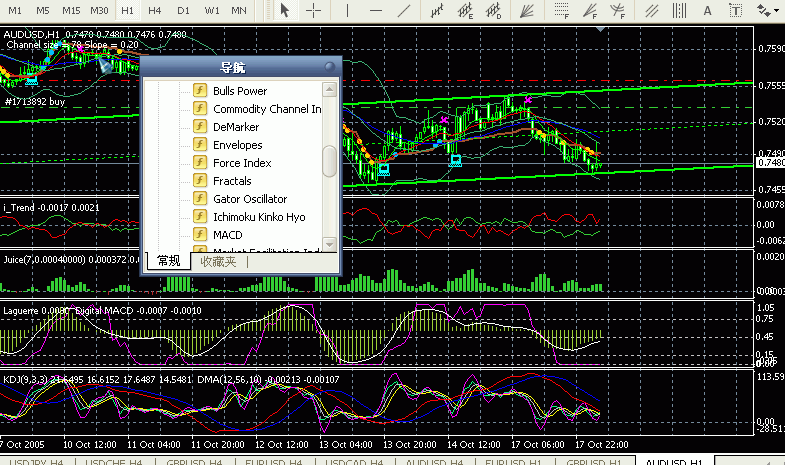The width and height of the screenshot is (785, 465).
Task: Switch to H1 timeframe
Action: [128, 10]
